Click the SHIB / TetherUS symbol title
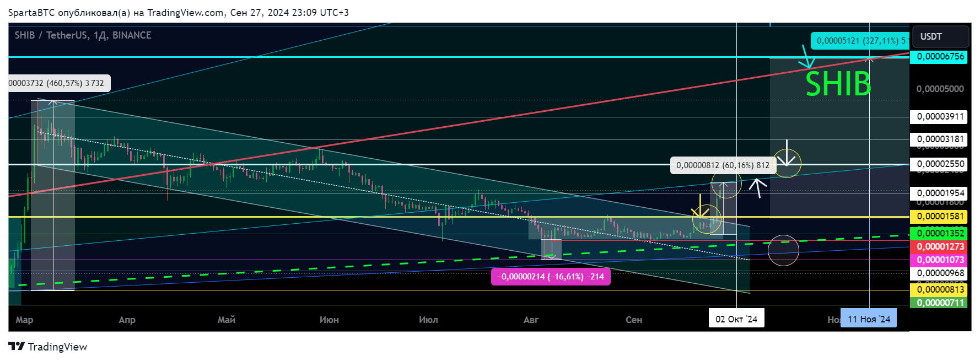The height and width of the screenshot is (361, 980). (83, 35)
